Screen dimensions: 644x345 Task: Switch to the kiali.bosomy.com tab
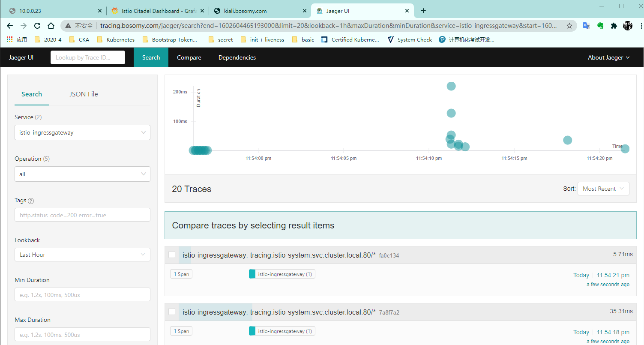click(x=260, y=11)
